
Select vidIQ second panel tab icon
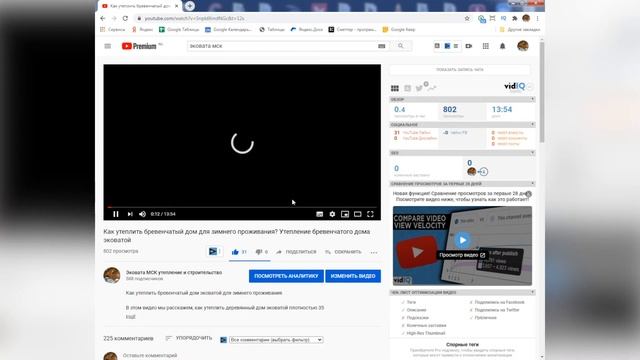click(407, 88)
